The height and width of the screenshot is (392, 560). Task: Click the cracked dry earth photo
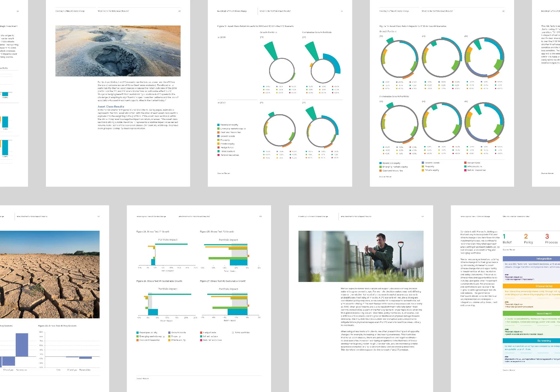pyautogui.click(x=50, y=274)
